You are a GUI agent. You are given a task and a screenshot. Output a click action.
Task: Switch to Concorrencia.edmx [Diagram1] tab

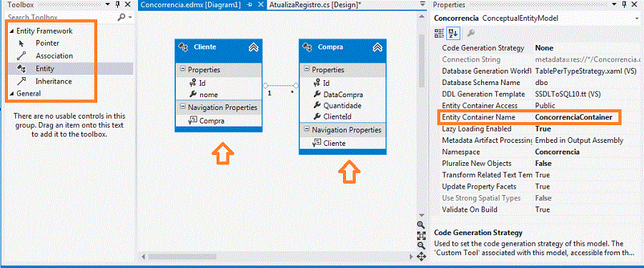click(x=190, y=4)
